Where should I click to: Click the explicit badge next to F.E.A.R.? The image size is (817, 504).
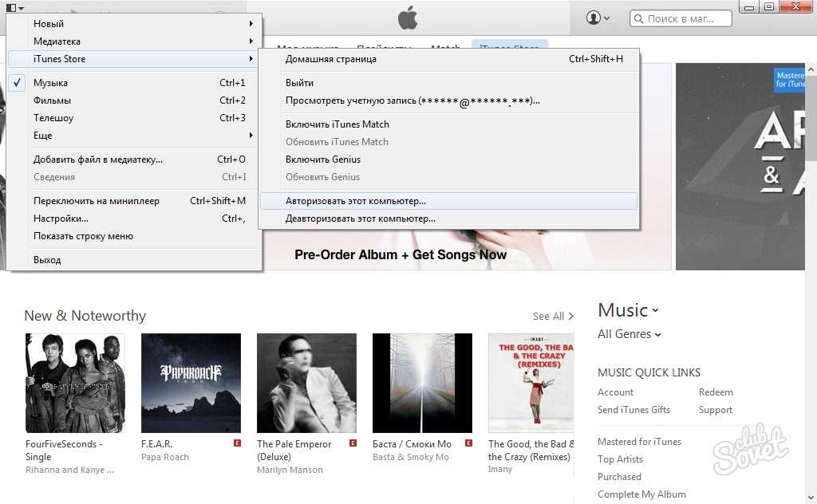click(x=237, y=443)
